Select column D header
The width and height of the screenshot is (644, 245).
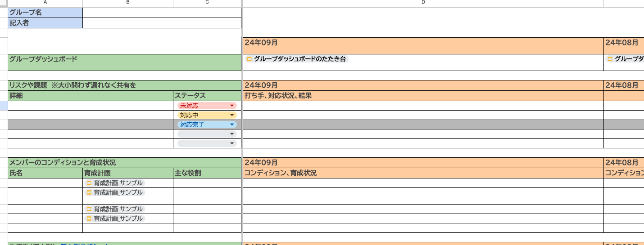coord(423,3)
